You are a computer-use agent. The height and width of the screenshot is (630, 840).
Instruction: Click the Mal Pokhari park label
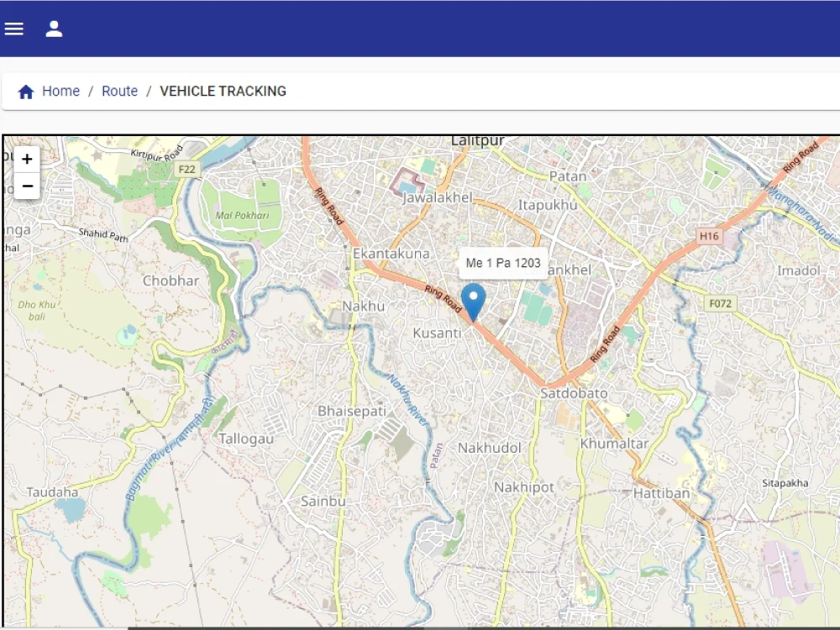pyautogui.click(x=242, y=215)
